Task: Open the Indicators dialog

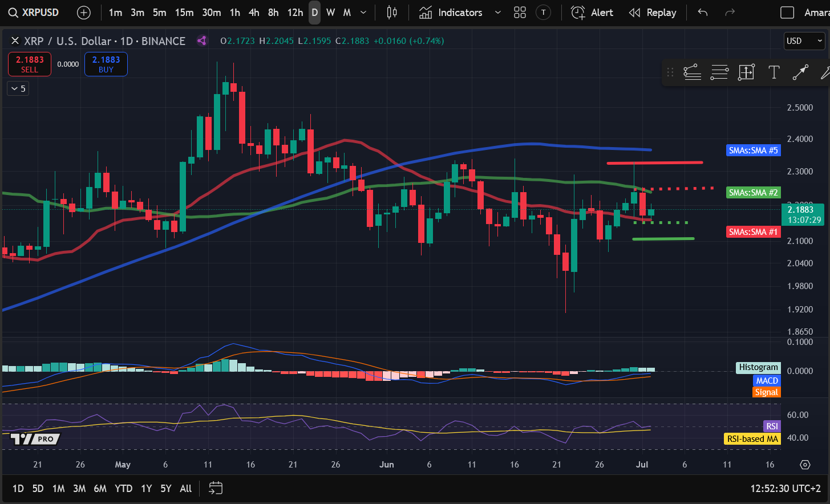Action: pos(451,13)
